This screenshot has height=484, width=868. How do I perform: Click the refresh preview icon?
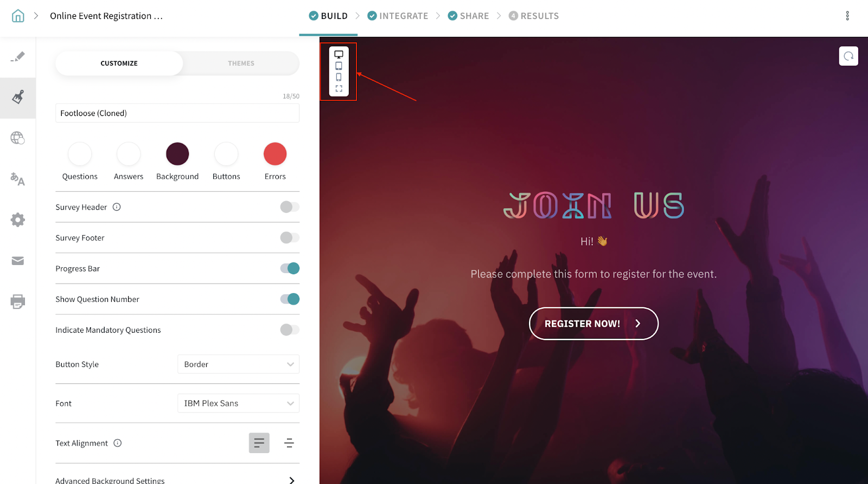click(848, 56)
